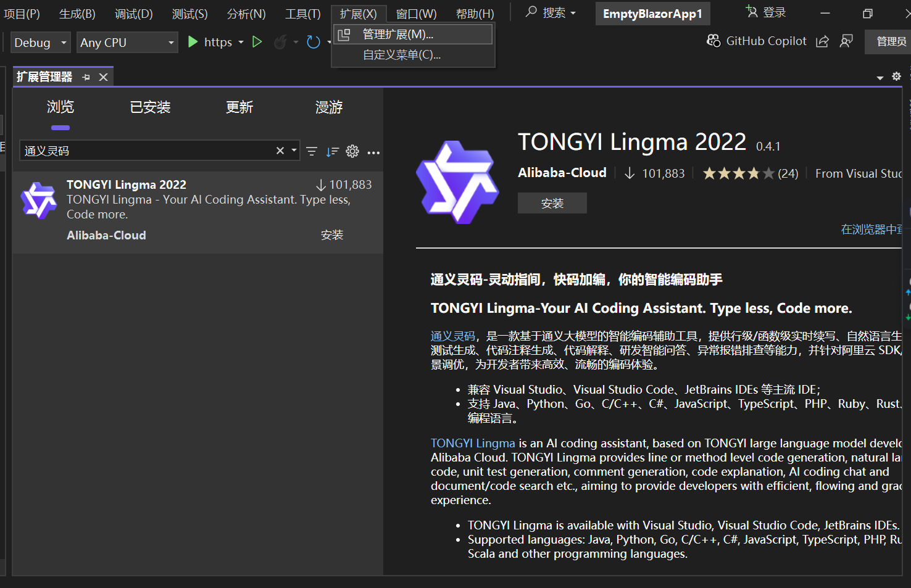Click the large TONGYI Lingma logo
The width and height of the screenshot is (911, 588).
[457, 182]
